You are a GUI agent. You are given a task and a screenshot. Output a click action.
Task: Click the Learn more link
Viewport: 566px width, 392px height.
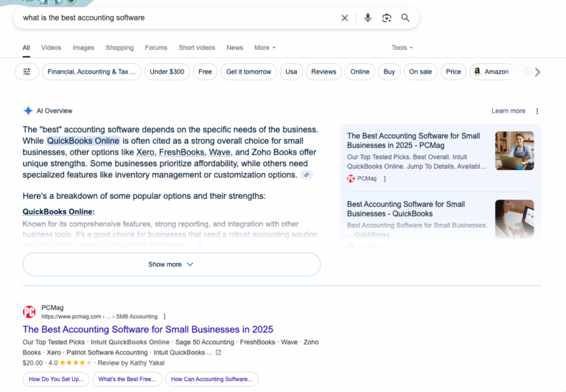(x=508, y=111)
